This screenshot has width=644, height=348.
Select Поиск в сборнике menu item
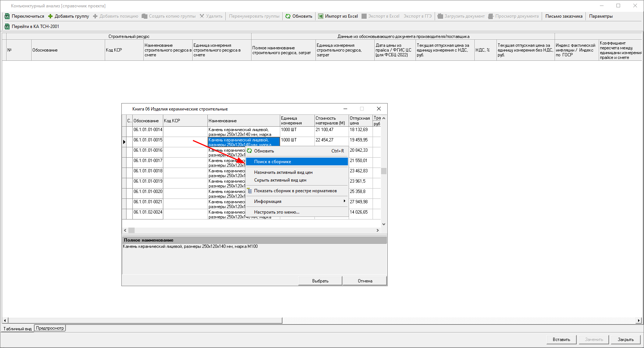tap(272, 162)
